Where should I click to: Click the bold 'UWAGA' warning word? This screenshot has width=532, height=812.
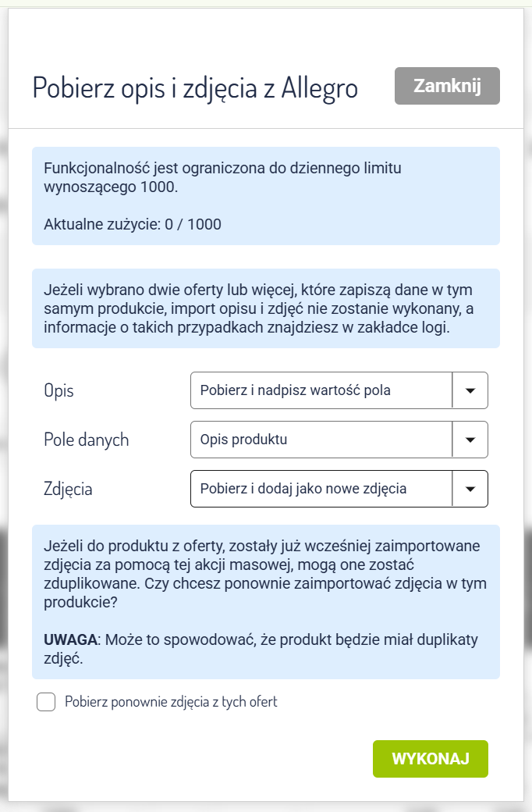coord(70,640)
